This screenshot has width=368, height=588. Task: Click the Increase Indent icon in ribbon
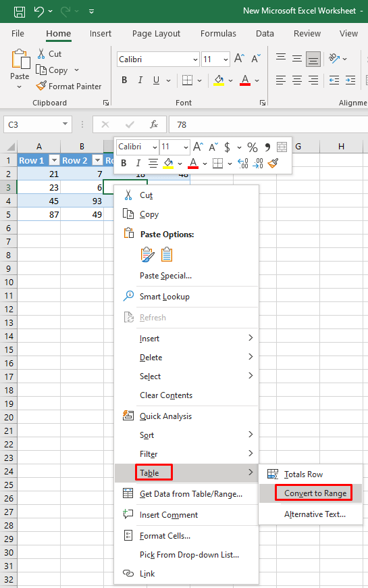[350, 80]
